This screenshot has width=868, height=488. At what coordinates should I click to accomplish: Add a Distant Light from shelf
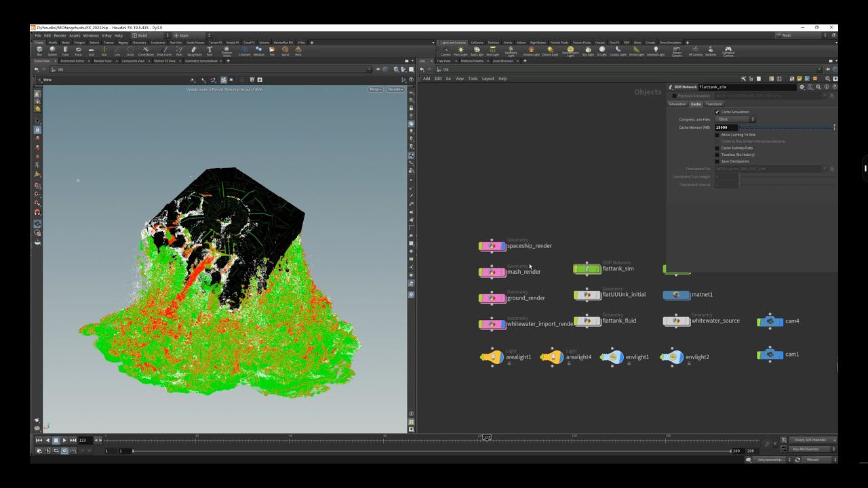pyautogui.click(x=550, y=51)
